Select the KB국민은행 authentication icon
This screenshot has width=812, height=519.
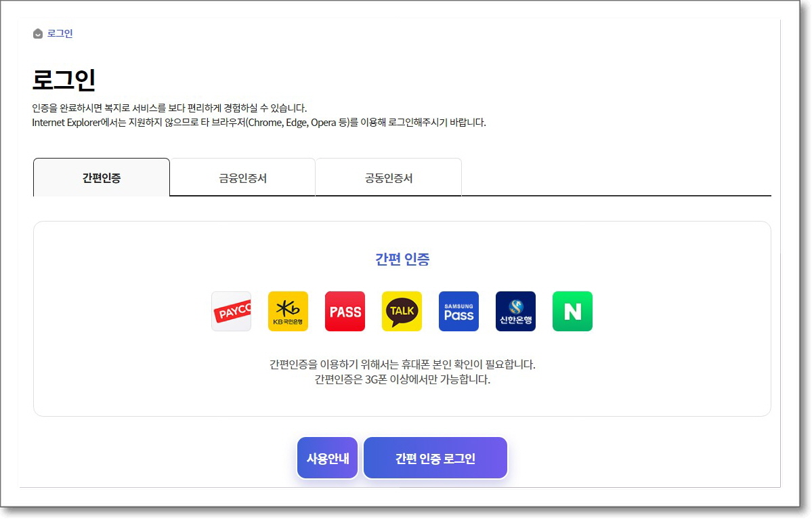click(288, 311)
